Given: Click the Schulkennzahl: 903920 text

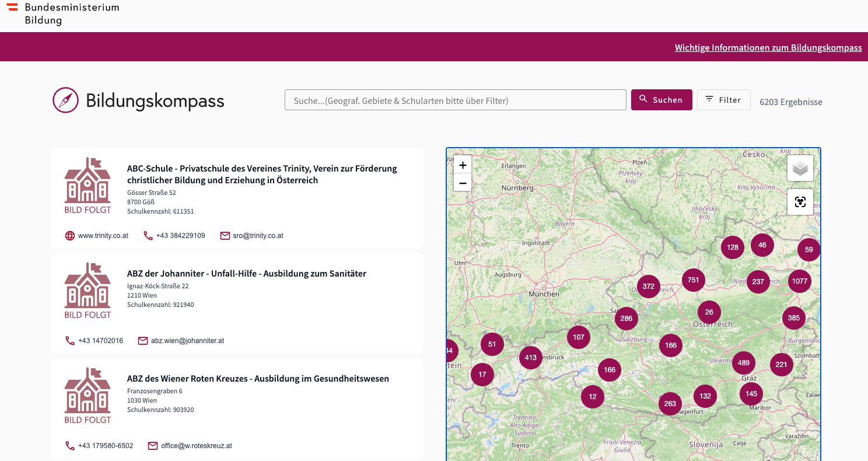Looking at the screenshot, I should tap(160, 410).
